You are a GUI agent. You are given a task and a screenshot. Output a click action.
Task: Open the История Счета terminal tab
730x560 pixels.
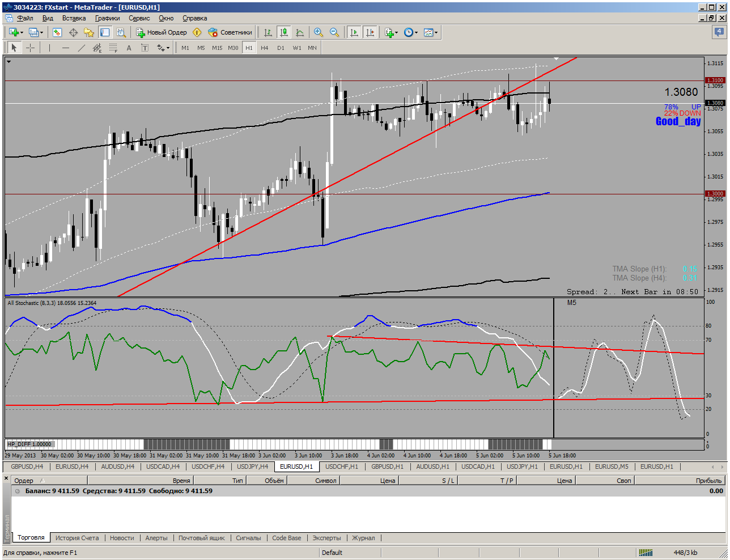pos(77,538)
